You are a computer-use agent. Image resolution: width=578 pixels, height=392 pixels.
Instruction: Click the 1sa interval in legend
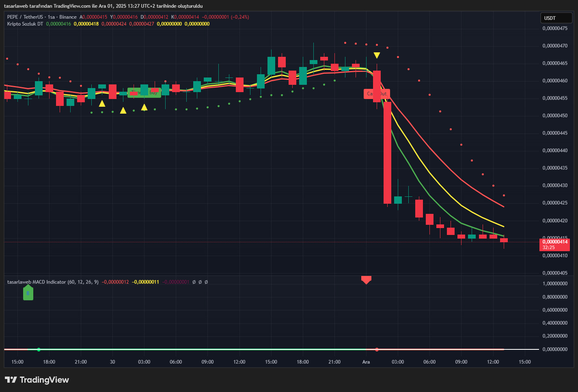[x=51, y=17]
